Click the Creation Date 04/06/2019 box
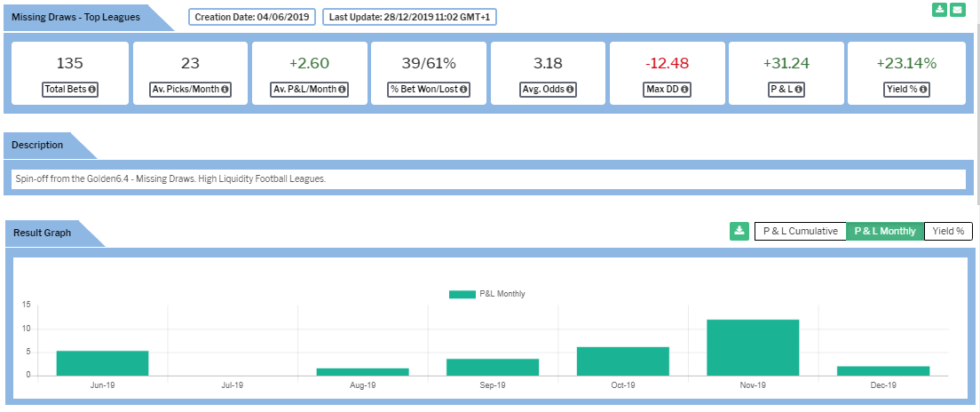Image resolution: width=980 pixels, height=412 pixels. 252,17
